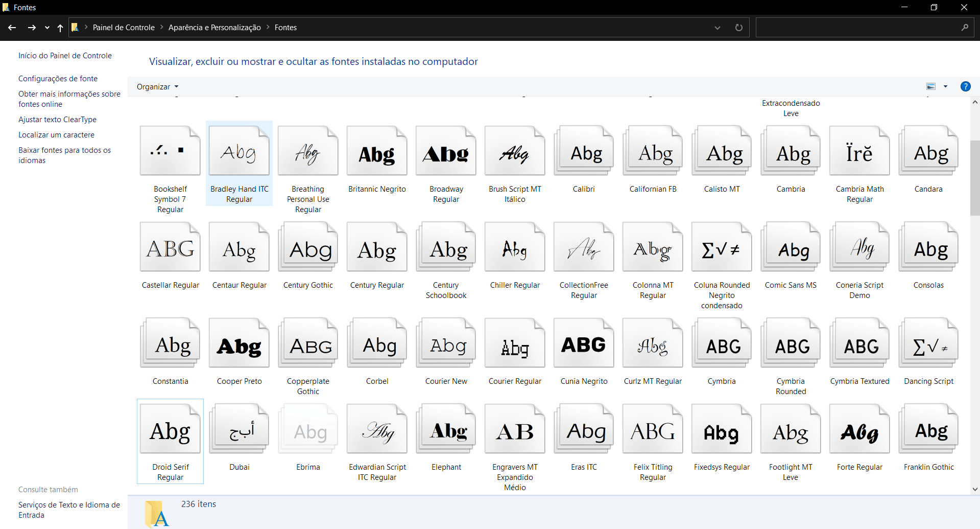This screenshot has height=529, width=980.
Task: Click Fontes in the breadcrumb
Action: tap(285, 28)
